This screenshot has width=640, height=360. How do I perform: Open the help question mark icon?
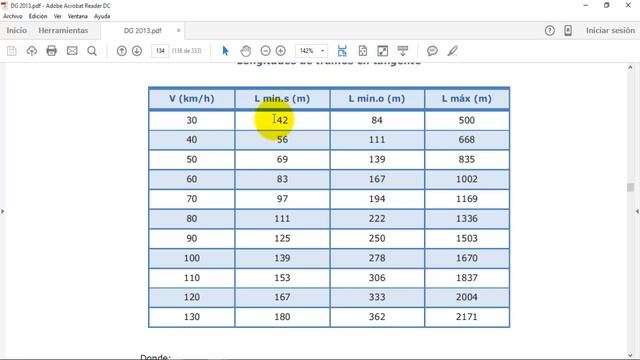point(550,31)
